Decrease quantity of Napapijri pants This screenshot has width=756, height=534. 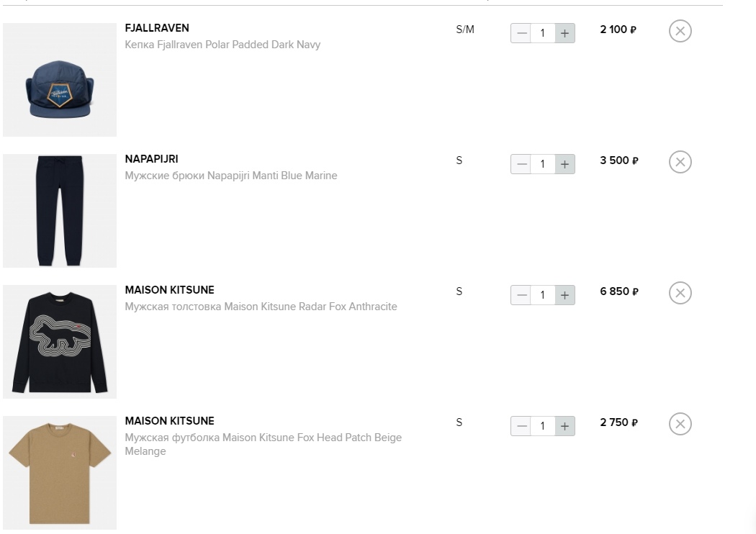(522, 164)
